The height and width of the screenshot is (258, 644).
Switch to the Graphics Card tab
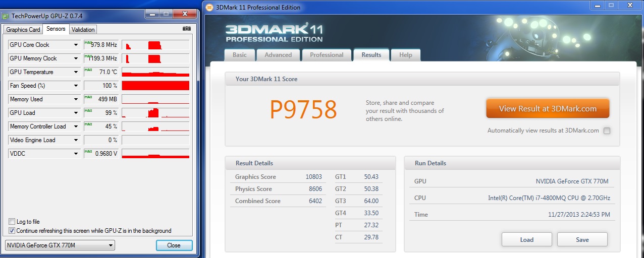pos(23,30)
